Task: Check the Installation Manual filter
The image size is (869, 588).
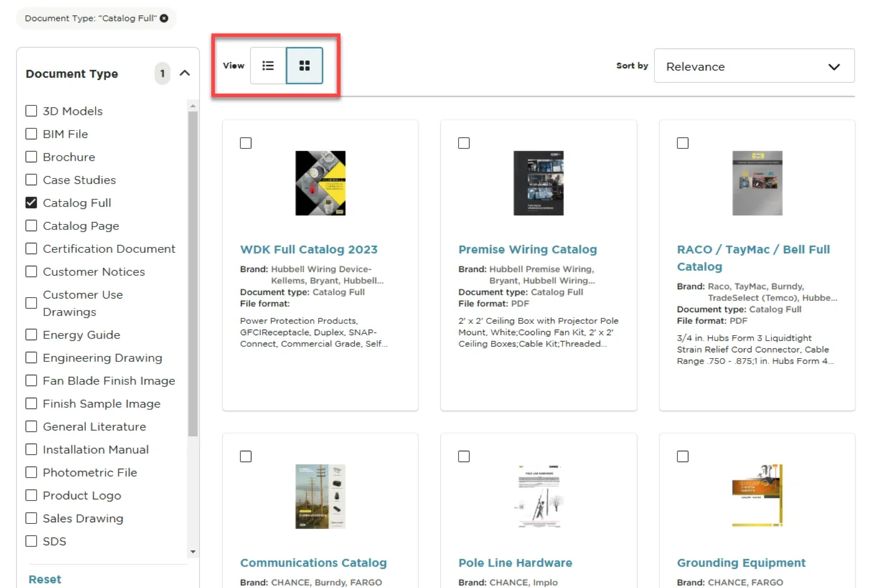Action: coord(32,449)
